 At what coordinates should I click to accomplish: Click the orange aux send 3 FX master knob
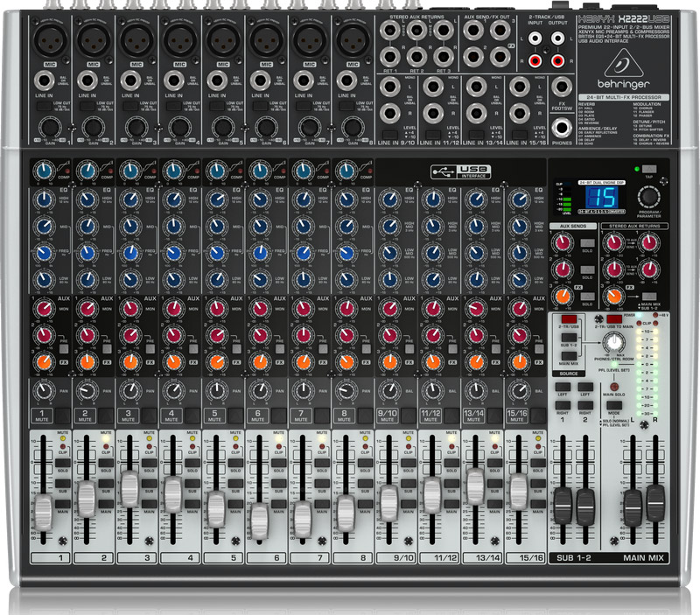coord(563,297)
